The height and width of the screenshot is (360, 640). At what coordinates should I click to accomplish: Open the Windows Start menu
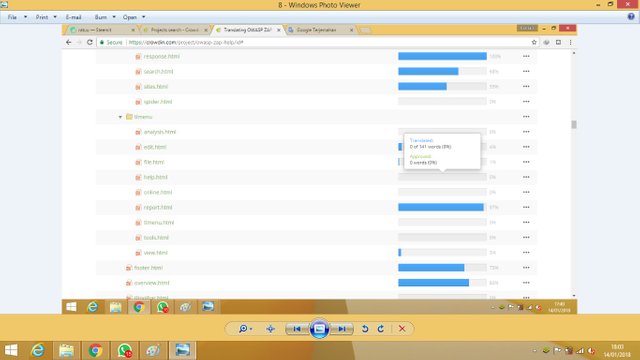(x=11, y=350)
